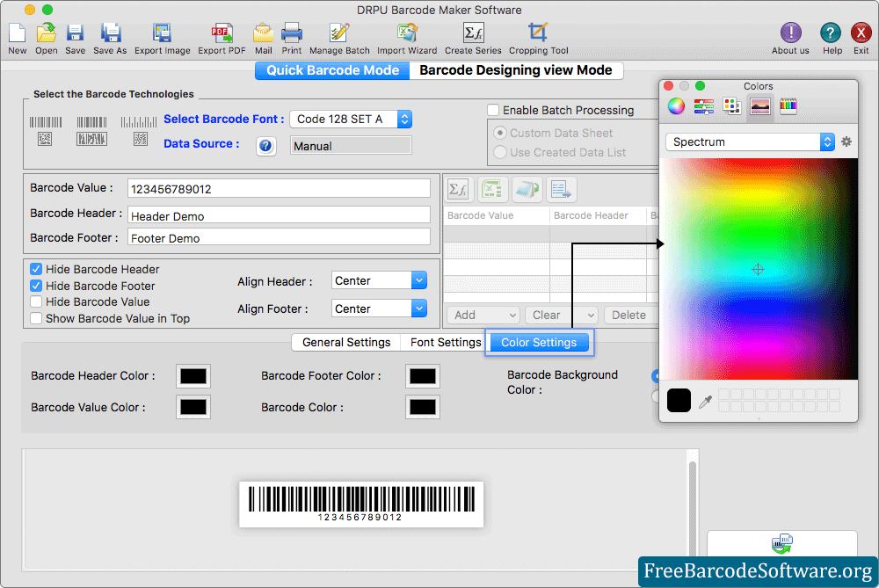Click the series formula icon above the table

pyautogui.click(x=459, y=190)
